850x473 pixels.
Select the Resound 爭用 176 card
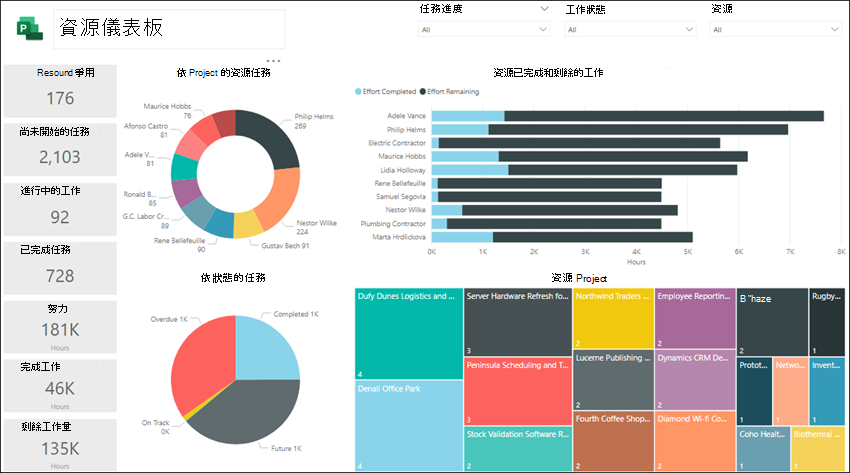click(60, 91)
